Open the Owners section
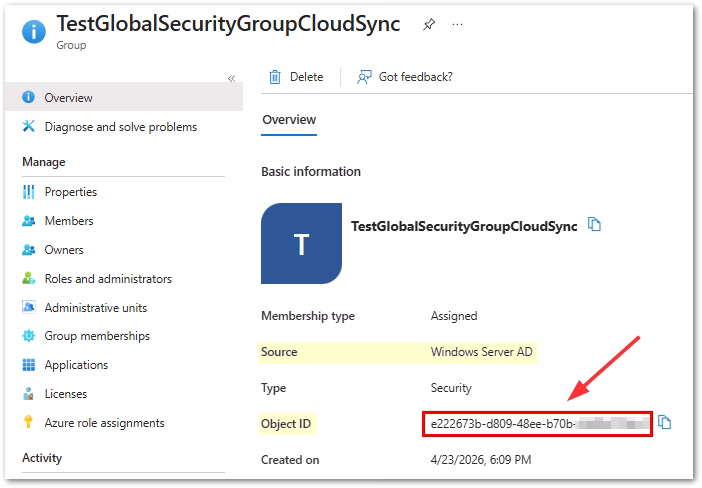Screen dimensions: 702x488 coord(64,250)
